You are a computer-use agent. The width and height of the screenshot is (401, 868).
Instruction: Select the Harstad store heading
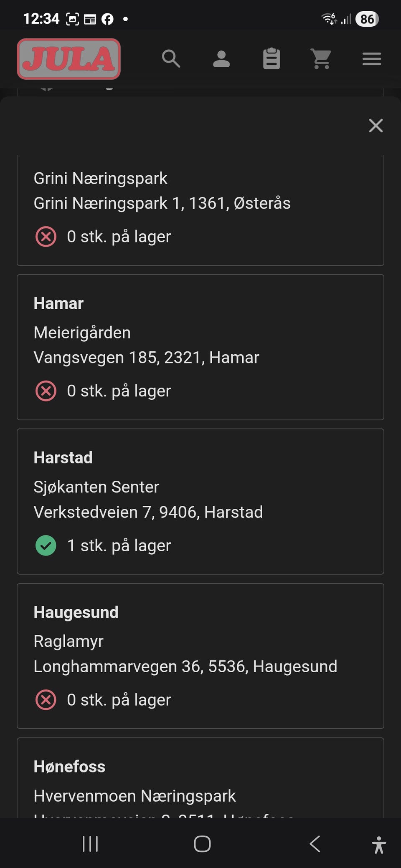63,458
